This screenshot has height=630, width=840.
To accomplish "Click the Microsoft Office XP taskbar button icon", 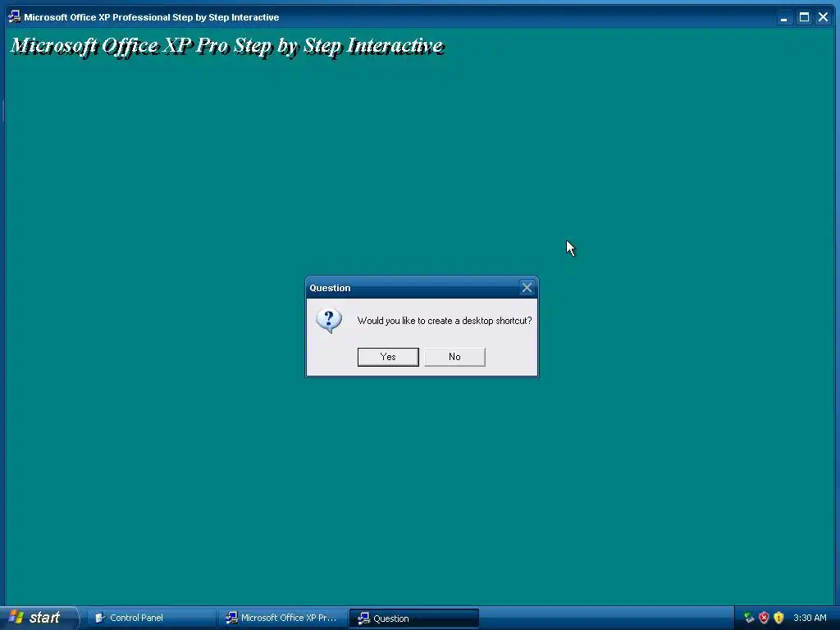I will coord(231,618).
